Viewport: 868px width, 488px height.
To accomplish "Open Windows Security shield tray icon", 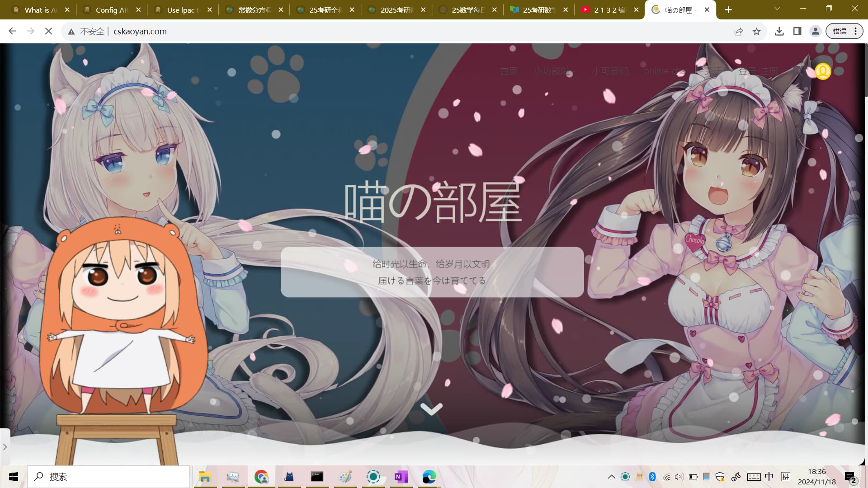I will click(720, 477).
